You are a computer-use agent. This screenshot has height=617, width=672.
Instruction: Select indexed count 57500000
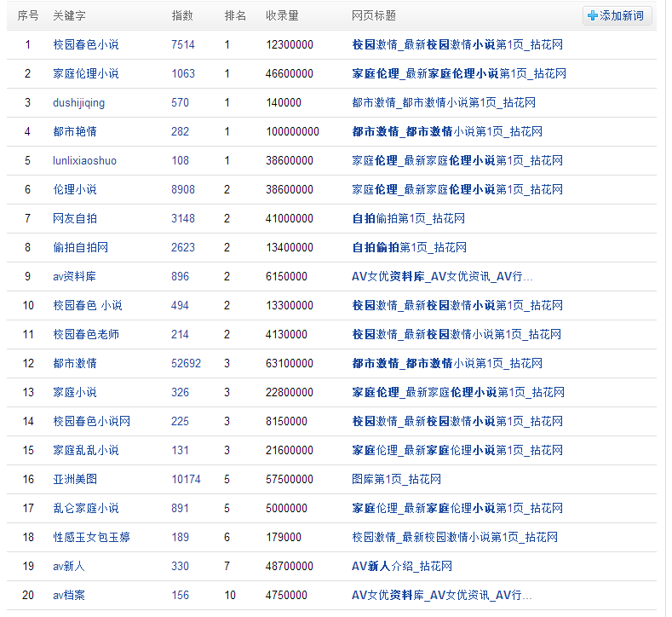click(x=290, y=479)
